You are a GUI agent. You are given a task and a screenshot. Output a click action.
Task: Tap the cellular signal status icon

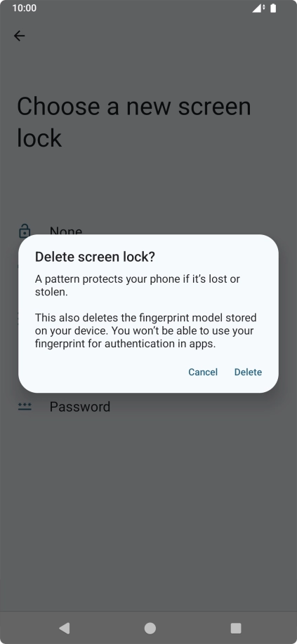click(258, 8)
